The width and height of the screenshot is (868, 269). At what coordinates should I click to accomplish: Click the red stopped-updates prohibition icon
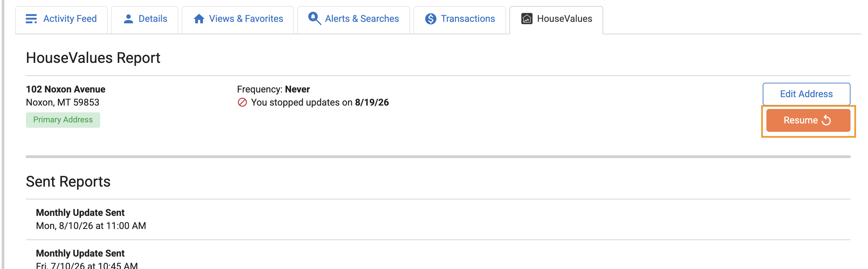click(x=242, y=102)
